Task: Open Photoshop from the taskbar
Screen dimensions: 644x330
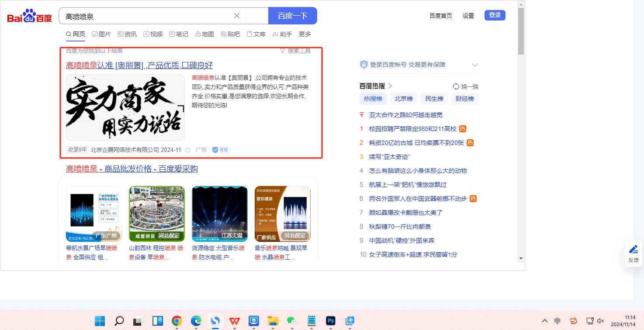Action: pyautogui.click(x=331, y=321)
